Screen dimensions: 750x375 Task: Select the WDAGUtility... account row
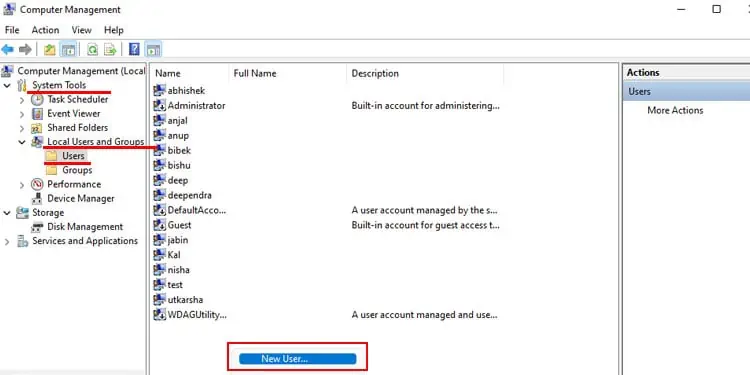[197, 315]
